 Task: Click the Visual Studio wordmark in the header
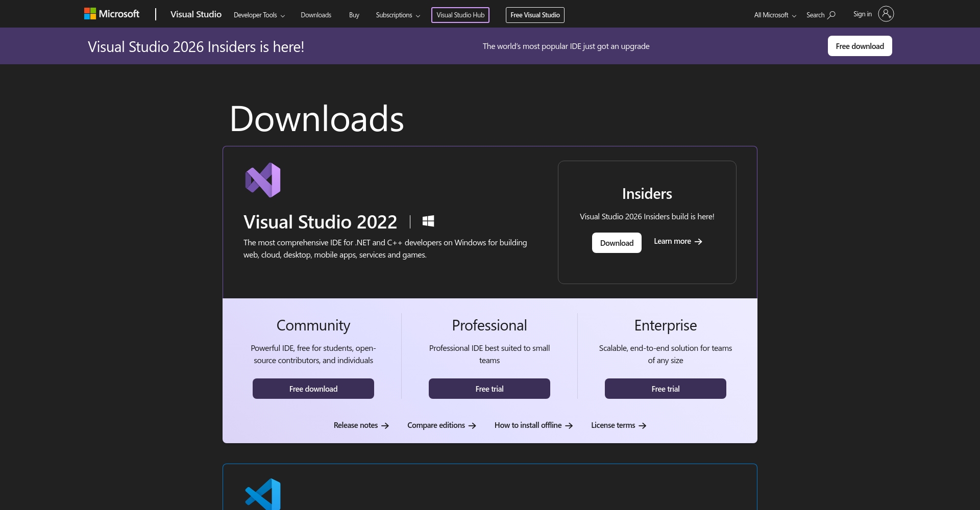click(195, 14)
